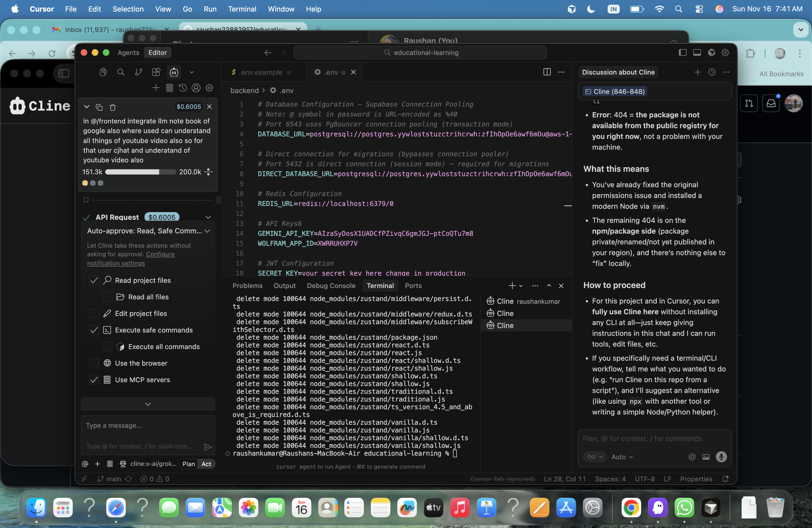Switch to the Problems panel tab
Screen dimensions: 812x528
coord(247,286)
